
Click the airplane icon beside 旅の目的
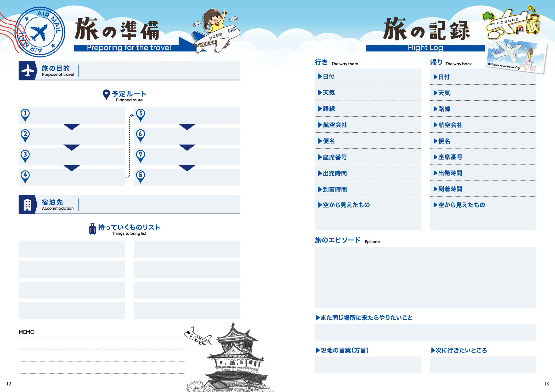28,71
